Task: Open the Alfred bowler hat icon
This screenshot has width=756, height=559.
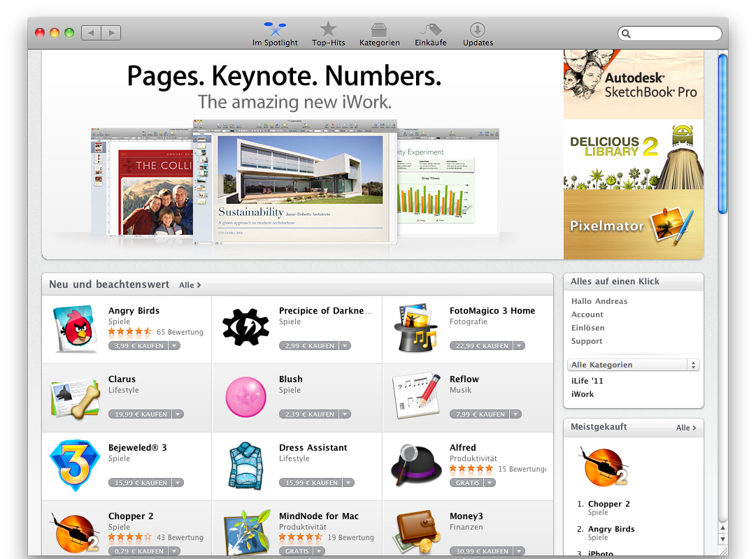Action: 416,465
